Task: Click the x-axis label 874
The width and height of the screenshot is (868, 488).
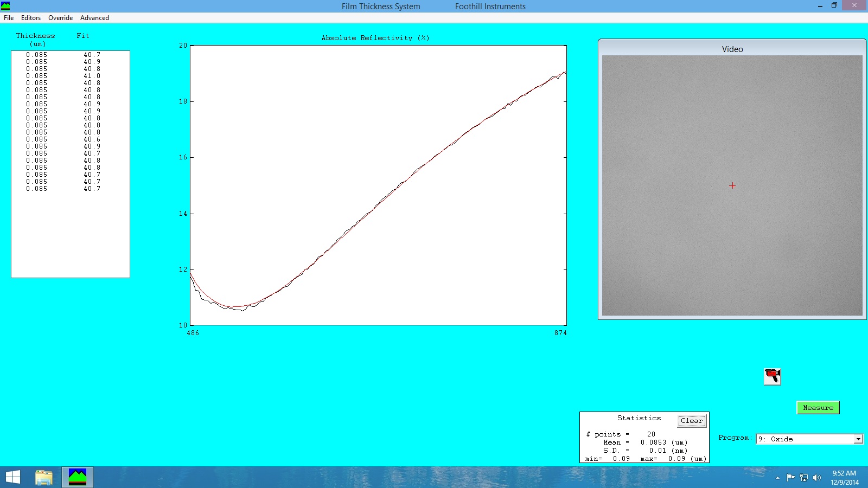Action: [560, 333]
